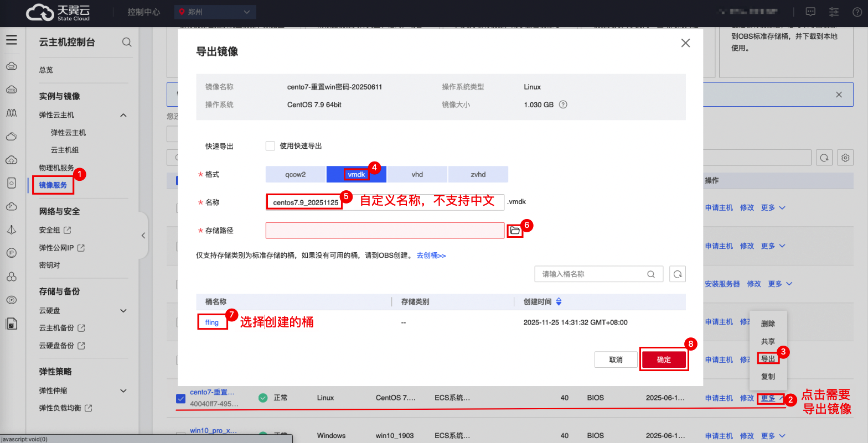Open the hamburger menu in left sidebar
Screen dimensions: 868x443
point(12,40)
